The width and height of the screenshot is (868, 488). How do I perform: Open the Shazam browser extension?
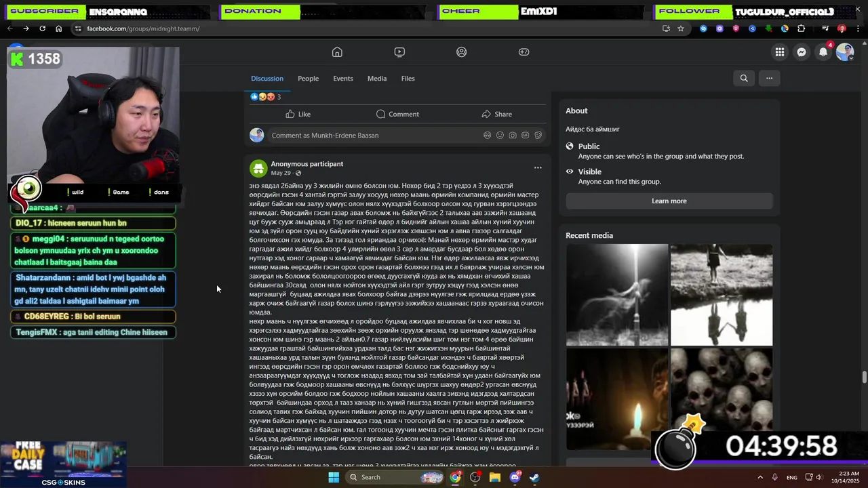click(703, 28)
